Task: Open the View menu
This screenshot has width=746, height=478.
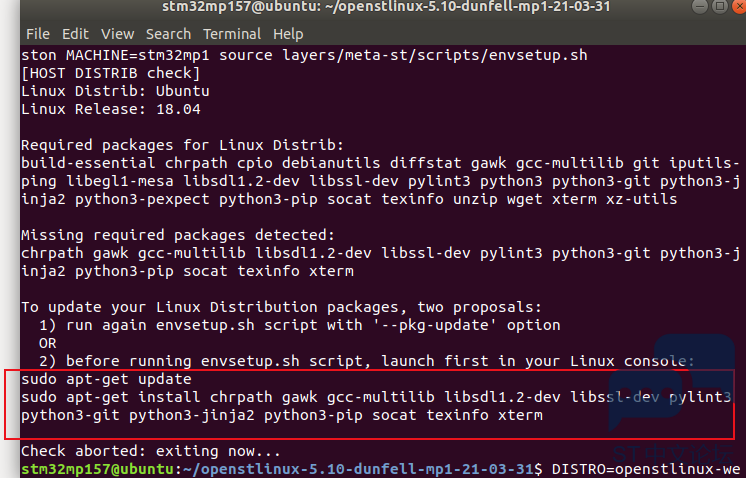Action: tap(118, 34)
